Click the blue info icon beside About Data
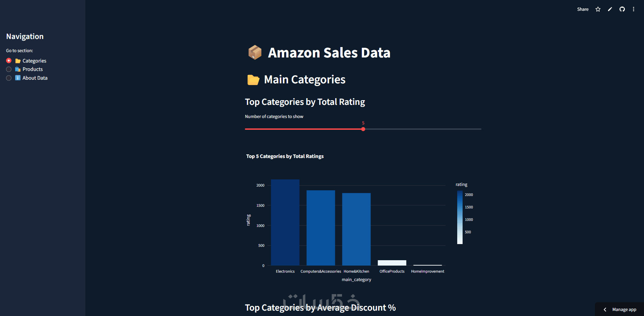Screen dimensions: 644x316 (18, 78)
